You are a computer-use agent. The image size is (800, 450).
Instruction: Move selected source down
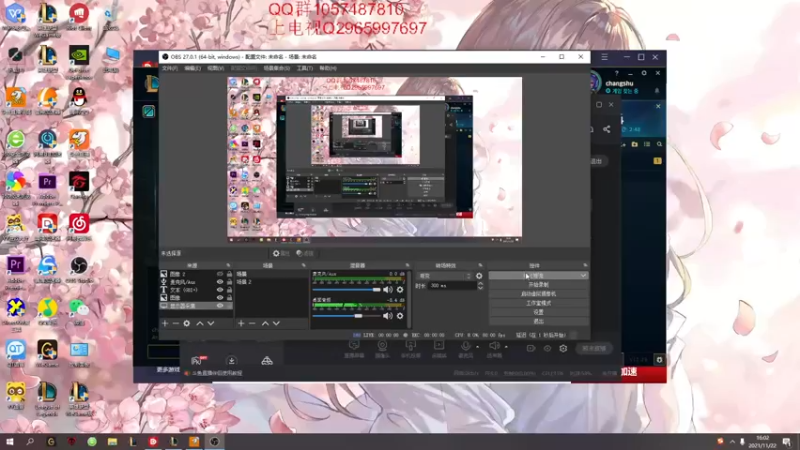(x=211, y=323)
